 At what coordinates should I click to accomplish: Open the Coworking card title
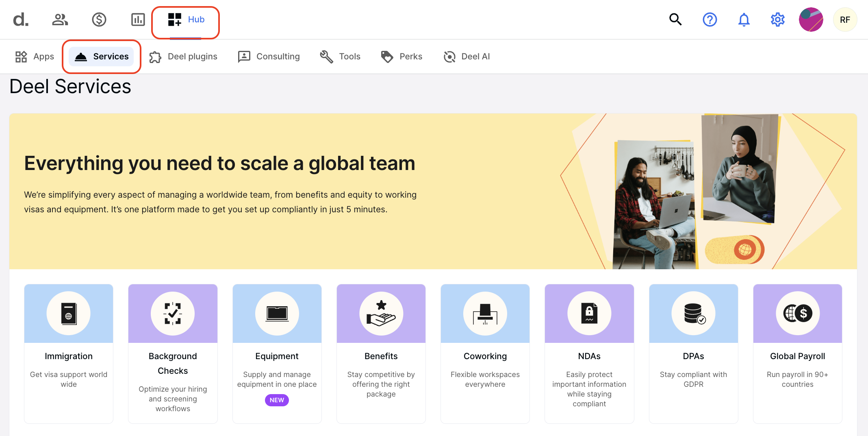485,356
